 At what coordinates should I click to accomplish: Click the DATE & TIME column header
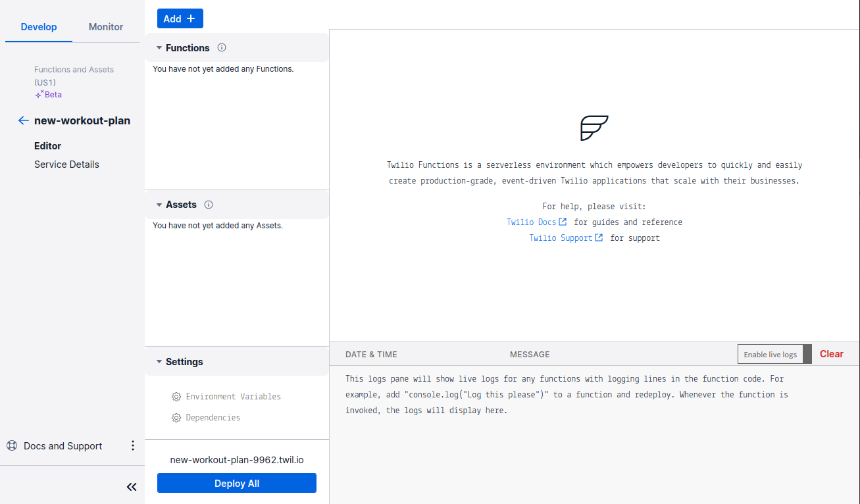(x=371, y=354)
